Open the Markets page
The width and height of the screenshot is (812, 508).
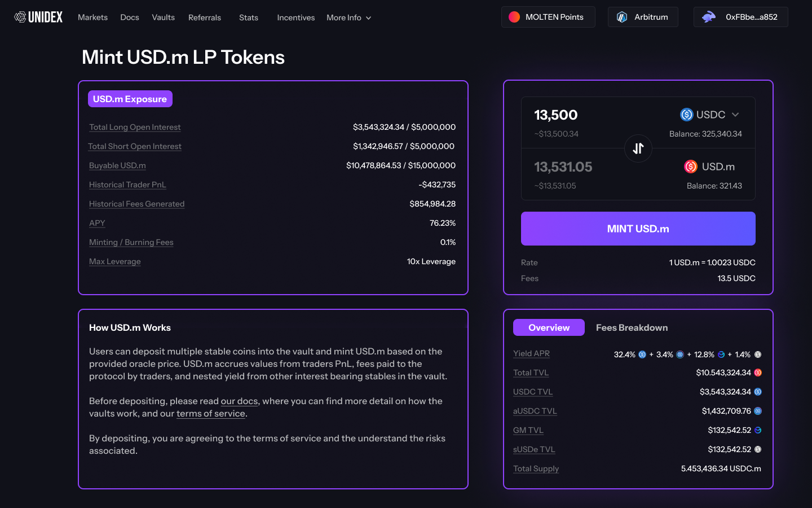92,17
